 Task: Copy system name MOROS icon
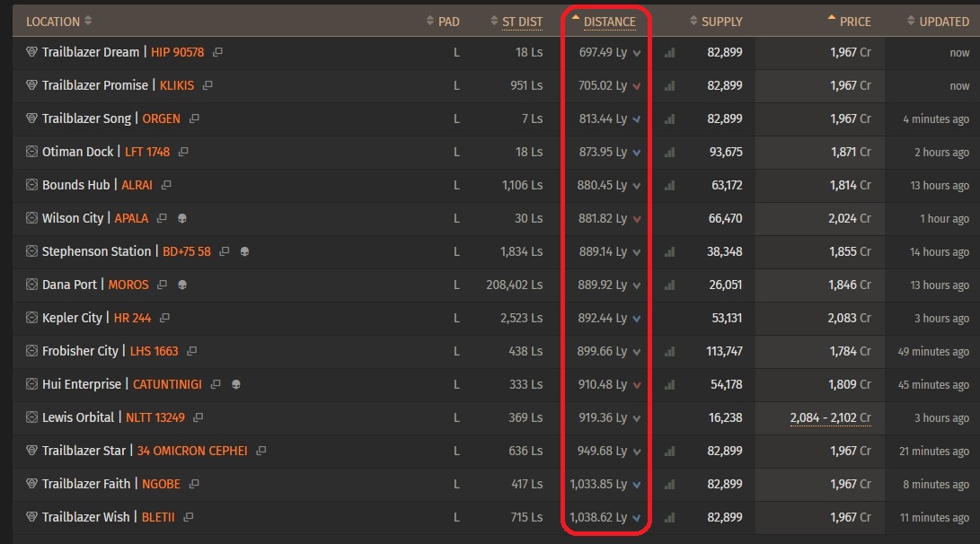162,285
